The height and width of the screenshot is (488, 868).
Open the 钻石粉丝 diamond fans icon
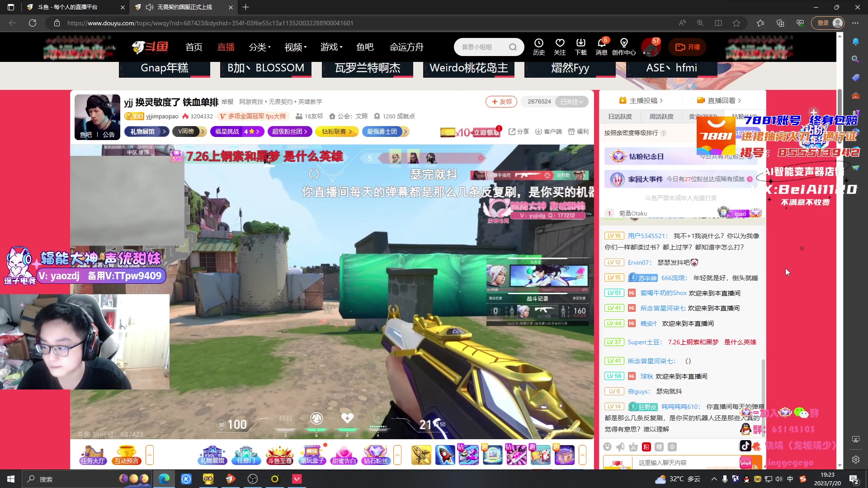(x=376, y=455)
